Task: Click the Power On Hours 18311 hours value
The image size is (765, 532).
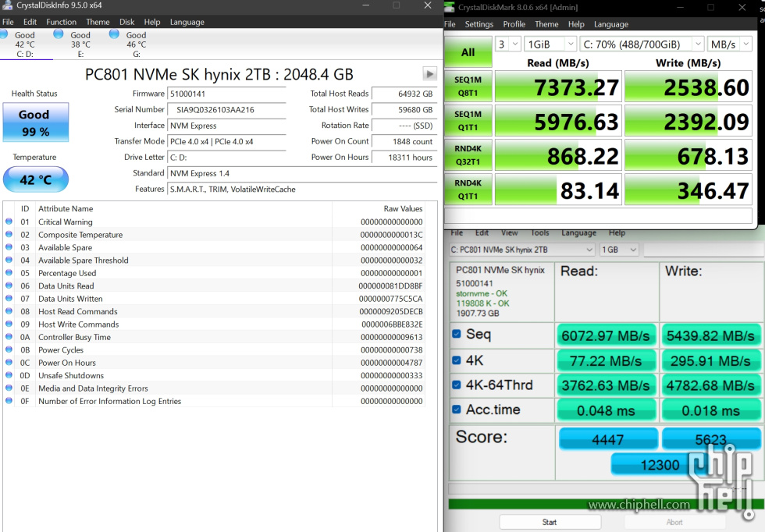Action: [x=404, y=157]
